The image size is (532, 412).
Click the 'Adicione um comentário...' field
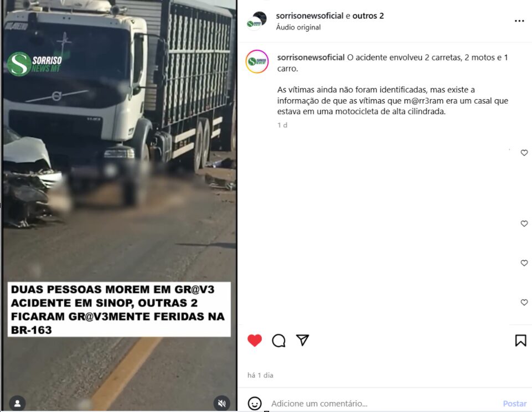[384, 404]
